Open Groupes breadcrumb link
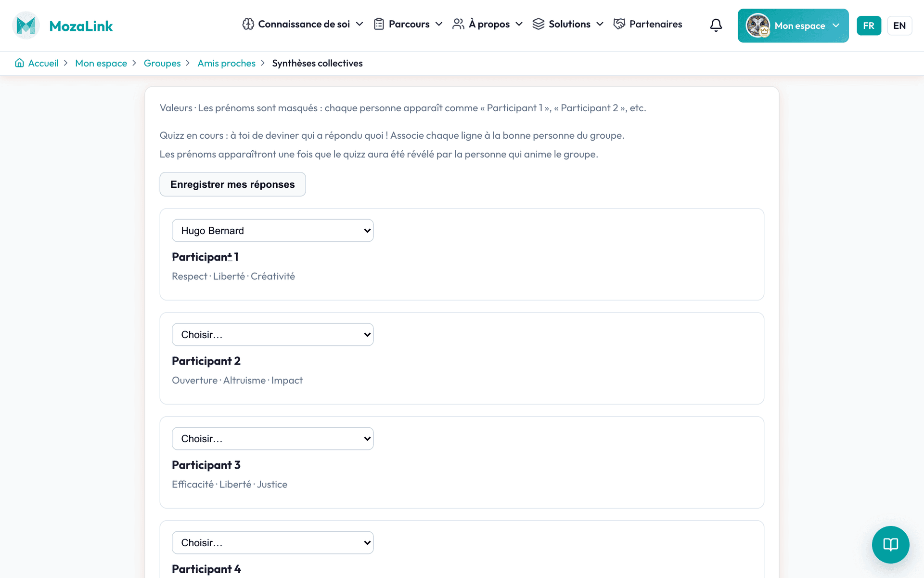 click(162, 63)
